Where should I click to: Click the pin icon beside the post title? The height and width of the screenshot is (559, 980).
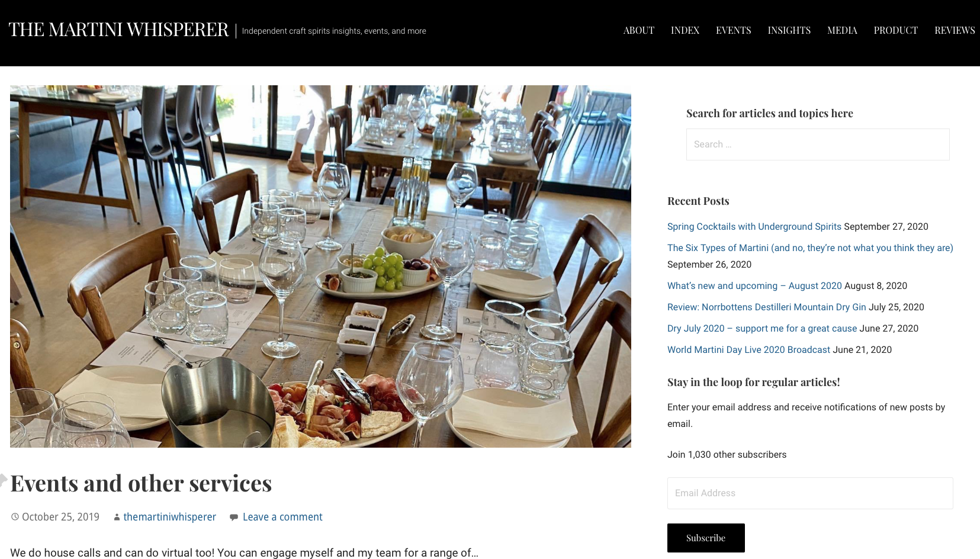(4, 480)
